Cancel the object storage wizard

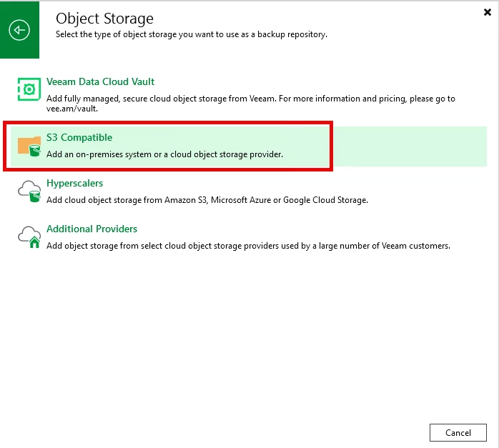click(x=458, y=432)
